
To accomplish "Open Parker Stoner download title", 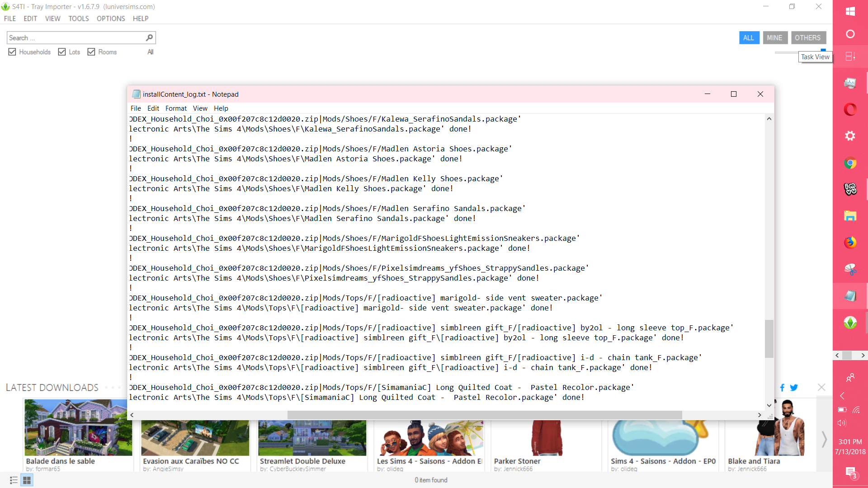I will pos(517,461).
